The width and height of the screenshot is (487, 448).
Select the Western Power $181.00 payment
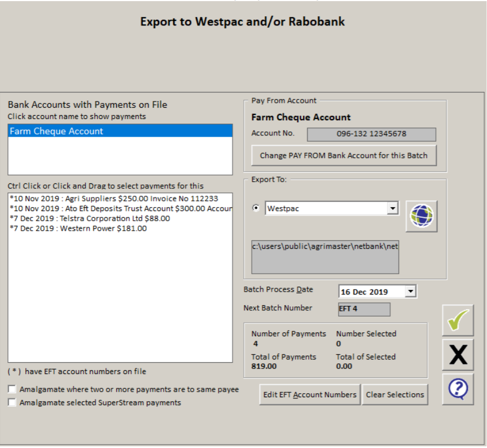120,229
